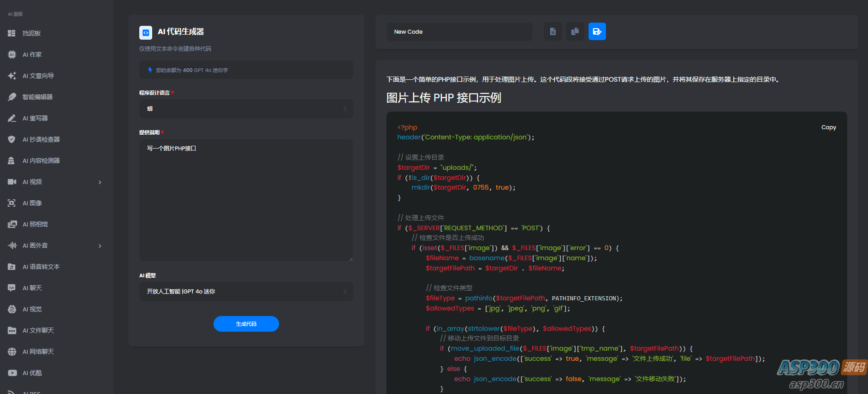Open AI 抄袭检查器 shield icon
The width and height of the screenshot is (868, 394).
(x=12, y=139)
